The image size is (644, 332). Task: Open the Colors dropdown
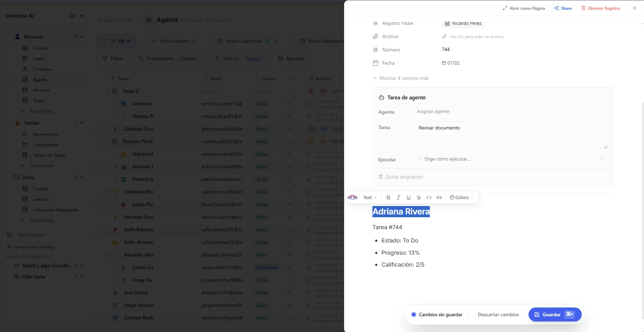click(x=462, y=198)
